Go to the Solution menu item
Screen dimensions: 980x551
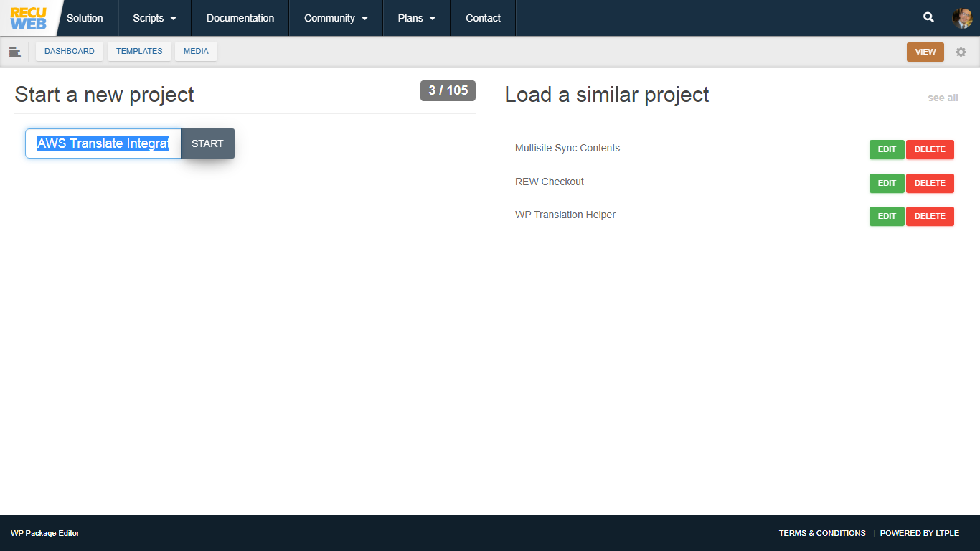(x=85, y=18)
